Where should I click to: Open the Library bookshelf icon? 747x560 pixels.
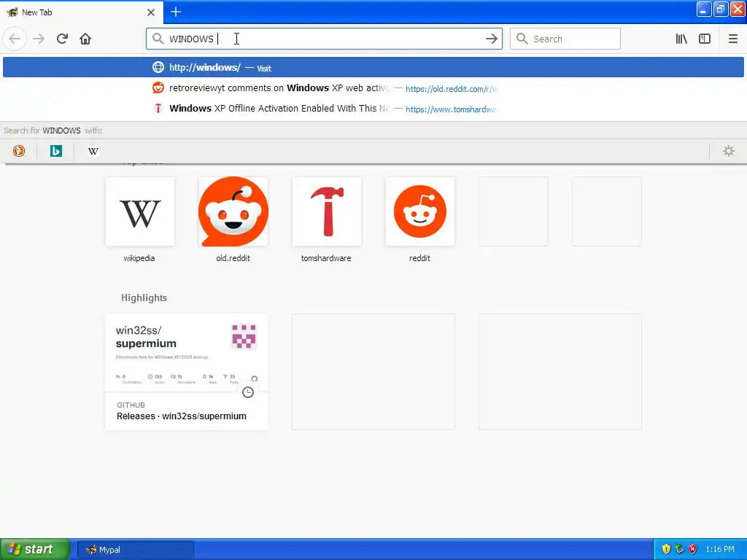point(681,39)
